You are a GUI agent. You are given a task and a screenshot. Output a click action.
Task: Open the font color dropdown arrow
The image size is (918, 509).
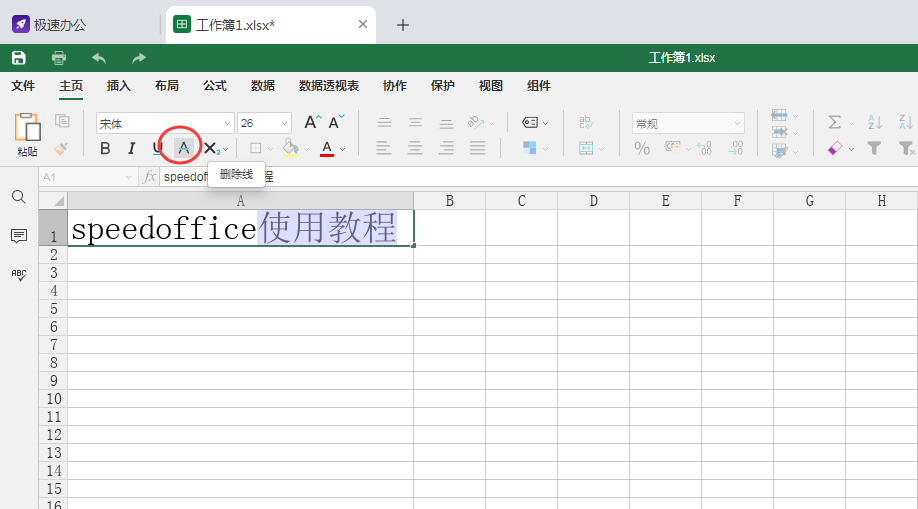[342, 149]
